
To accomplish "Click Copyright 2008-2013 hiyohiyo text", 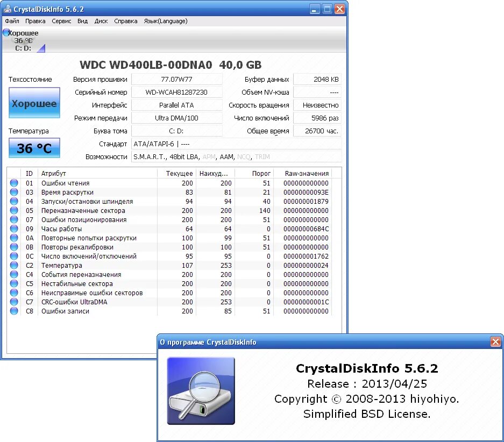I will 367,398.
